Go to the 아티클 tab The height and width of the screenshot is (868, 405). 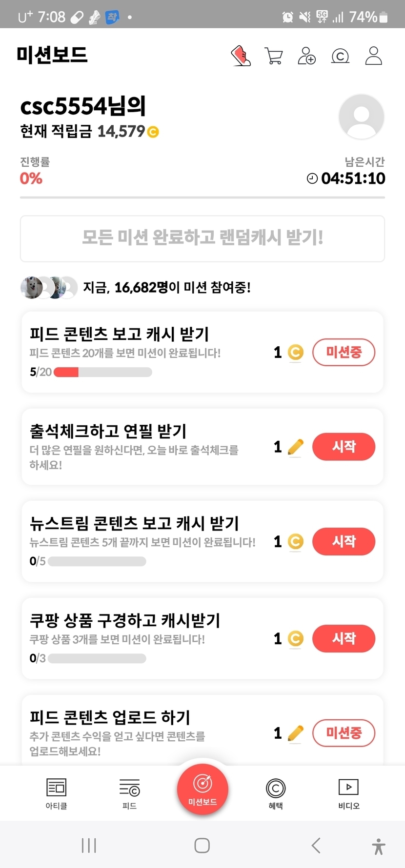[x=56, y=793]
